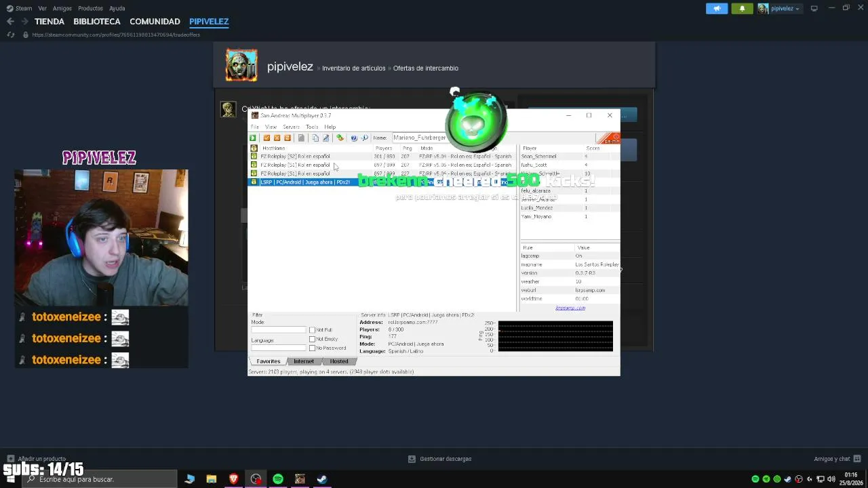Enable the Not Empty filter checkbox

click(x=312, y=339)
